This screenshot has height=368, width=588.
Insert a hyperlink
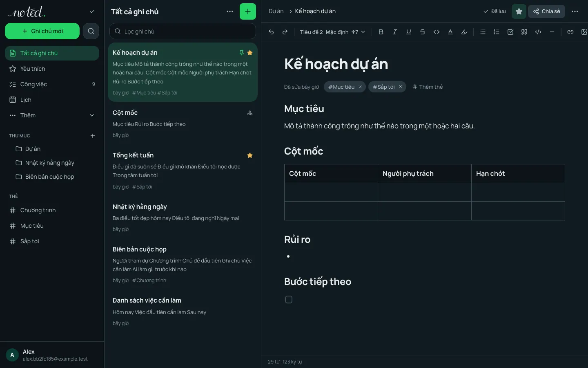click(x=570, y=32)
